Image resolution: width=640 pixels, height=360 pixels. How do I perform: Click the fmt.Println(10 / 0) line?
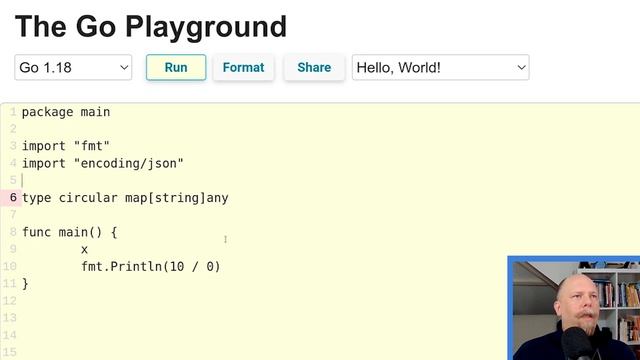pos(151,267)
